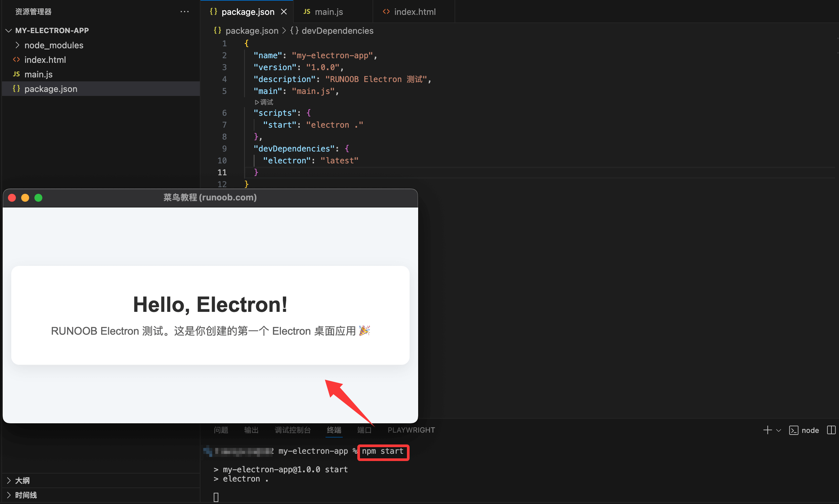Click the green fullscreen button of the Electron window
The image size is (839, 504).
click(38, 198)
